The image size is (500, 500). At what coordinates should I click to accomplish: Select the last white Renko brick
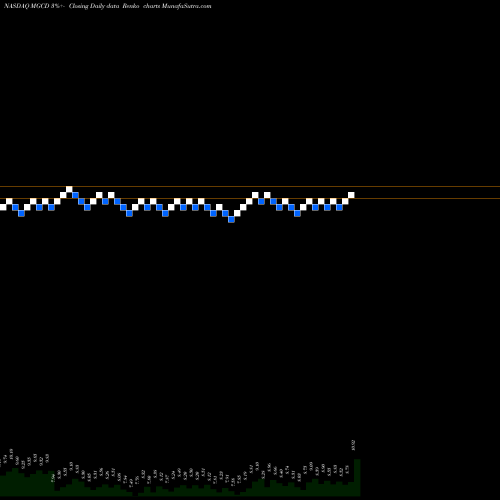point(351,195)
